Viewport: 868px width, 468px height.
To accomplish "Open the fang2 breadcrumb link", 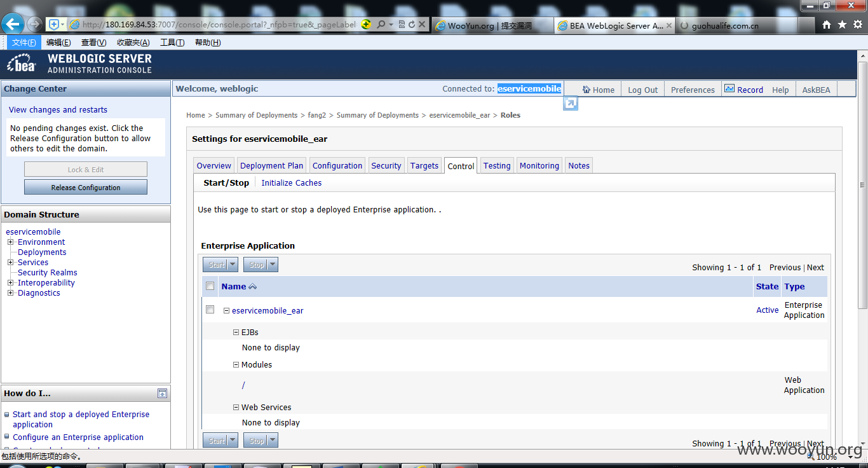I will click(x=317, y=115).
